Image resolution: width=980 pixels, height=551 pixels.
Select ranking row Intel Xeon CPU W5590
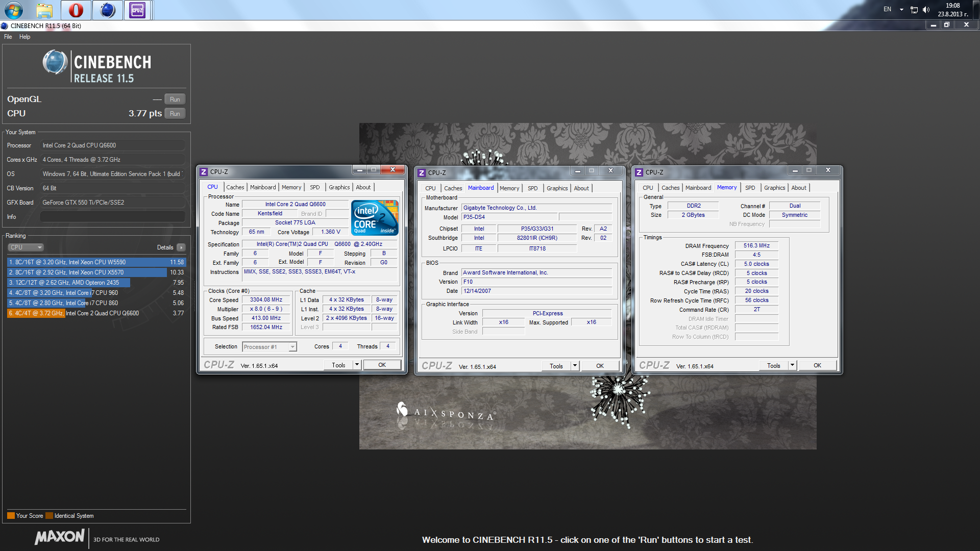[96, 262]
